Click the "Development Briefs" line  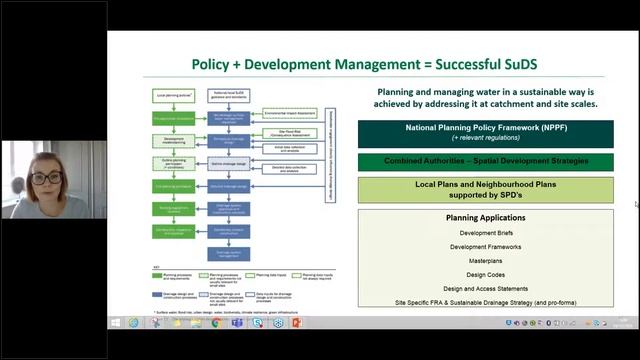click(486, 233)
